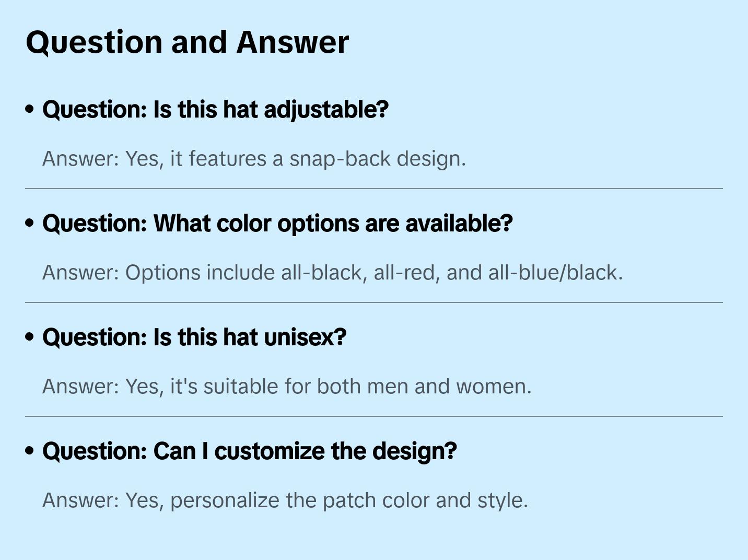This screenshot has height=560, width=748.
Task: Select "Can I customize the design?" question
Action: [250, 451]
